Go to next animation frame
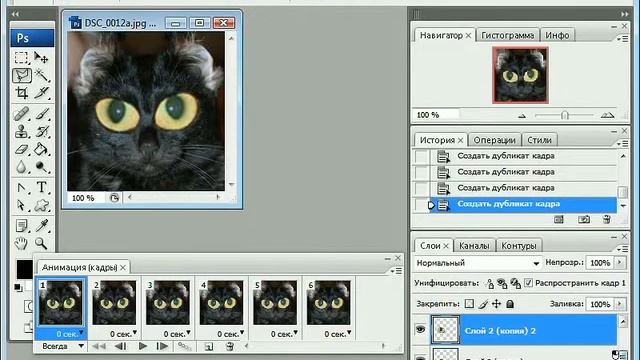The width and height of the screenshot is (640, 360). click(x=162, y=347)
